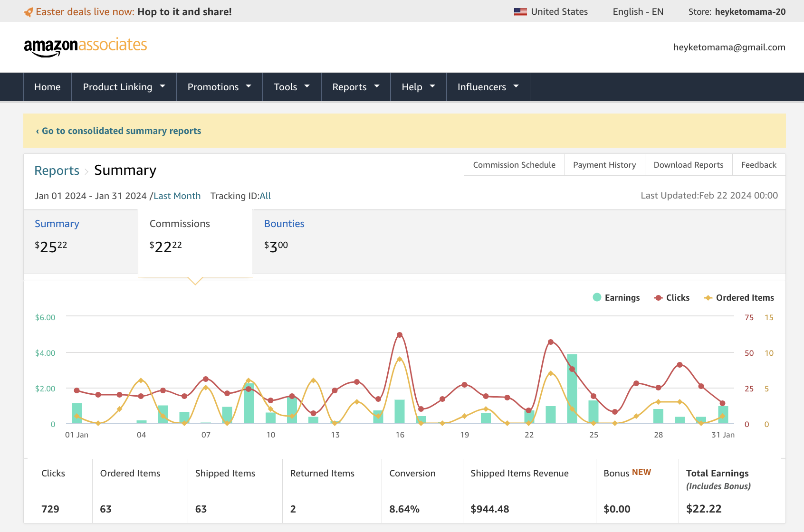The width and height of the screenshot is (804, 532).
Task: Click the Tracking ID All link
Action: [265, 196]
